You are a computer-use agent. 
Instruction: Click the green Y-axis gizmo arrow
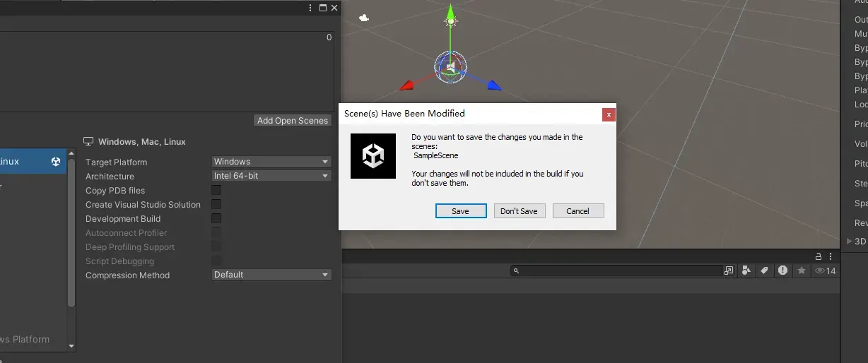pyautogui.click(x=450, y=13)
